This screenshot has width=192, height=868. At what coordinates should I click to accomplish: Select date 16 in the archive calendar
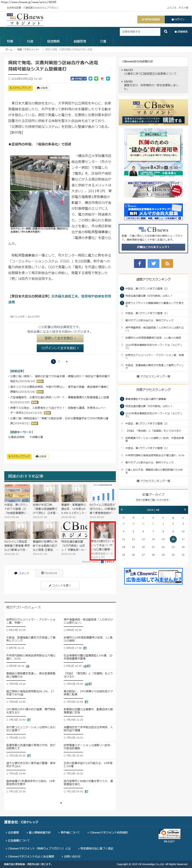(x=173, y=539)
